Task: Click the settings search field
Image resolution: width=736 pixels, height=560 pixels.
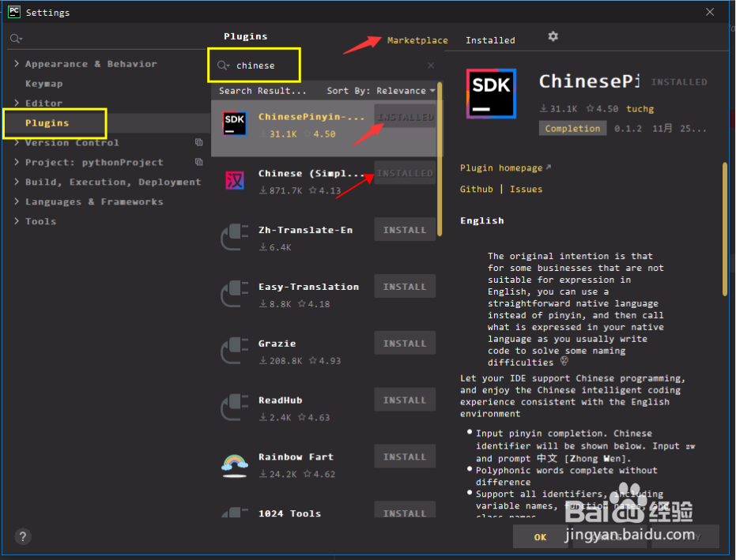Action: 108,39
